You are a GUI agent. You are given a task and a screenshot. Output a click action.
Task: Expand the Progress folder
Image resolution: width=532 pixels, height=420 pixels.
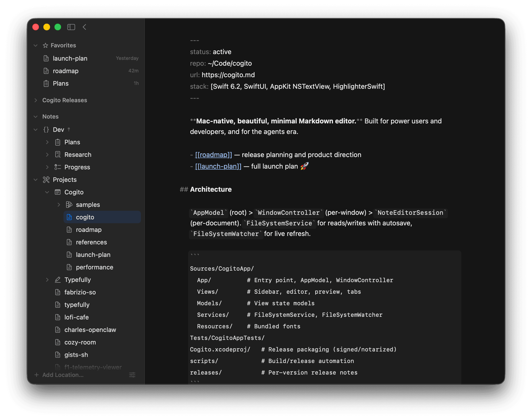[47, 167]
